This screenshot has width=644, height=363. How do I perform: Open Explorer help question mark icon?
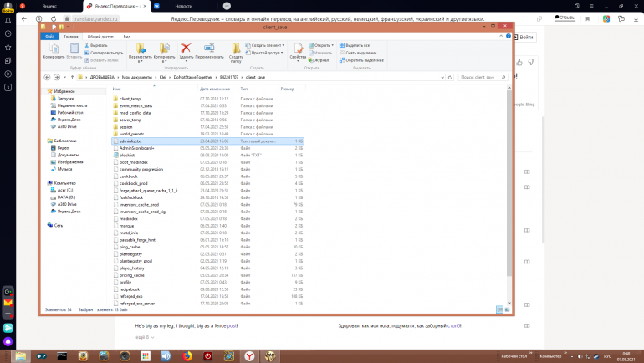[508, 36]
